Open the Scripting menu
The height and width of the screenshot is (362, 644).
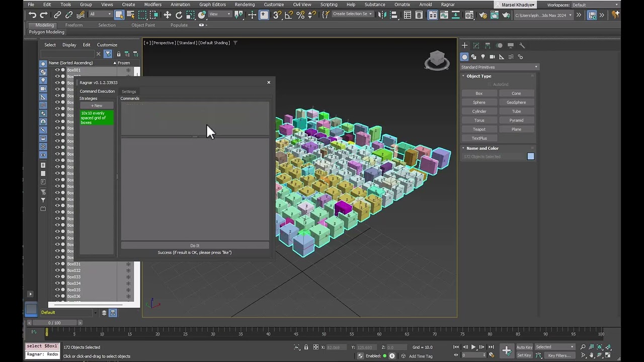click(329, 5)
